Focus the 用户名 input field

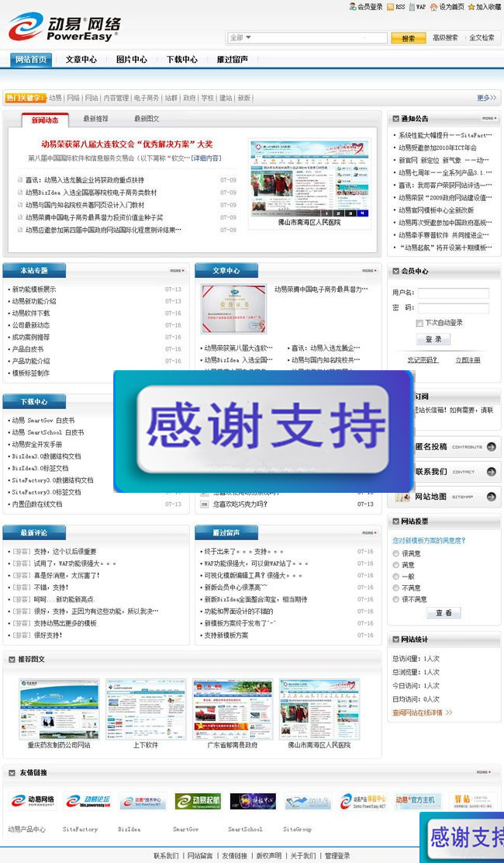[x=454, y=293]
